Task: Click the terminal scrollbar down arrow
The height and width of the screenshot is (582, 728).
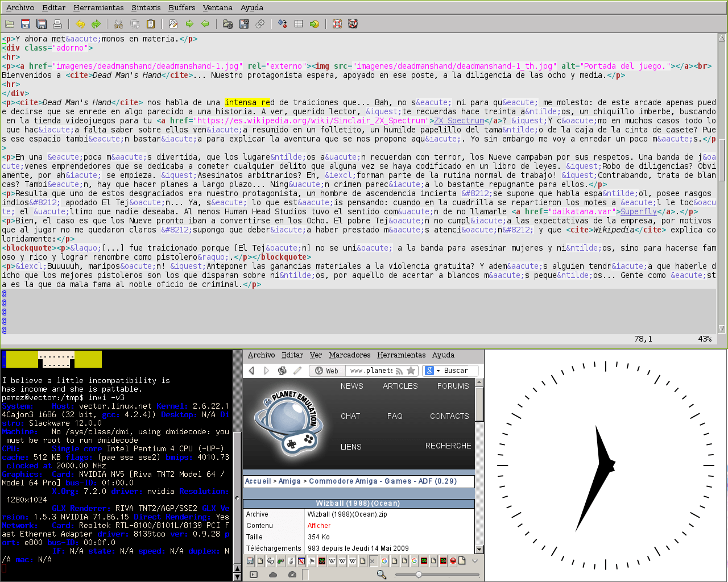Action: 237,577
